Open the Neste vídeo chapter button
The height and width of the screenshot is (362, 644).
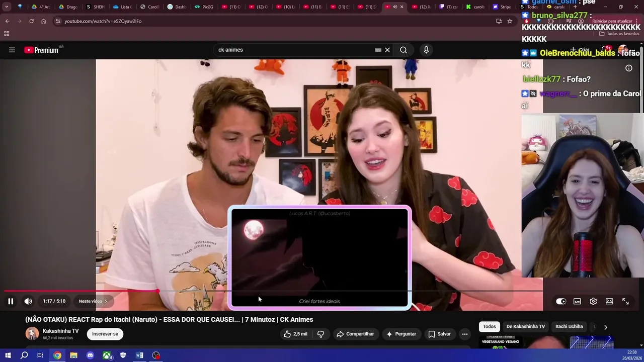[93, 301]
